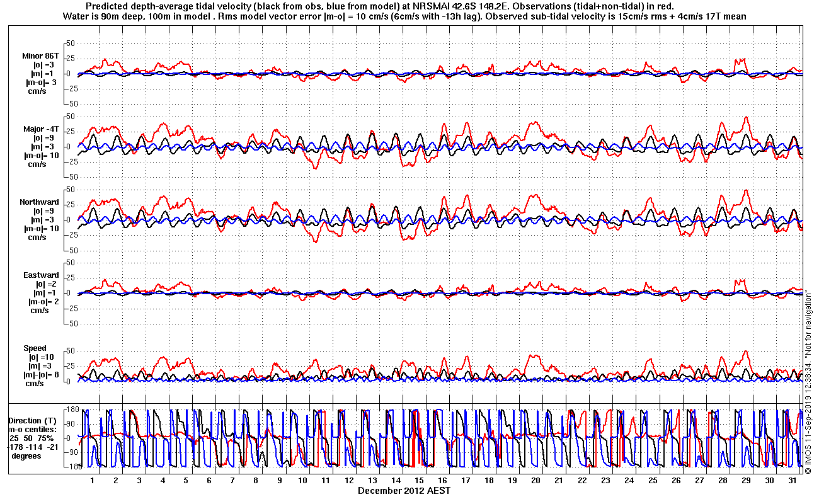Click the "|m|-|o|= 8" statistic in Speed panel
Viewport: 819px width, 504px height.
pyautogui.click(x=42, y=374)
